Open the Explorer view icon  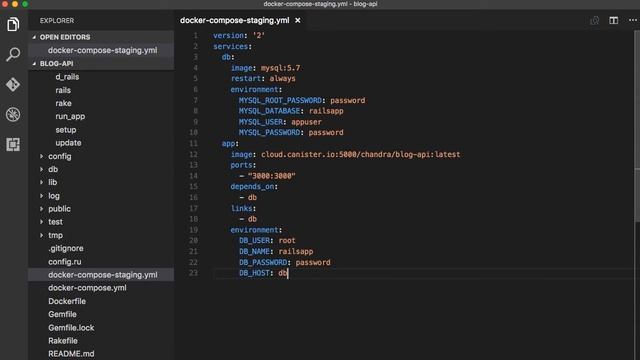13,24
